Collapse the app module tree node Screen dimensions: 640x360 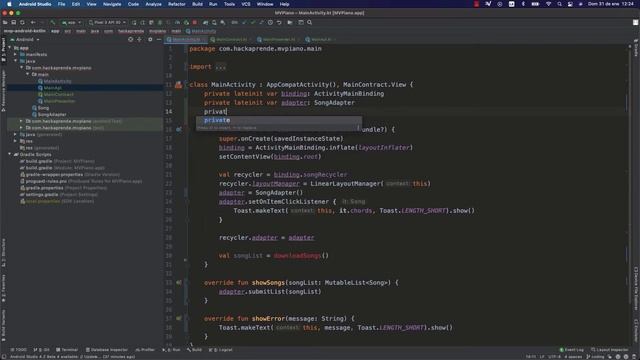tap(10, 48)
